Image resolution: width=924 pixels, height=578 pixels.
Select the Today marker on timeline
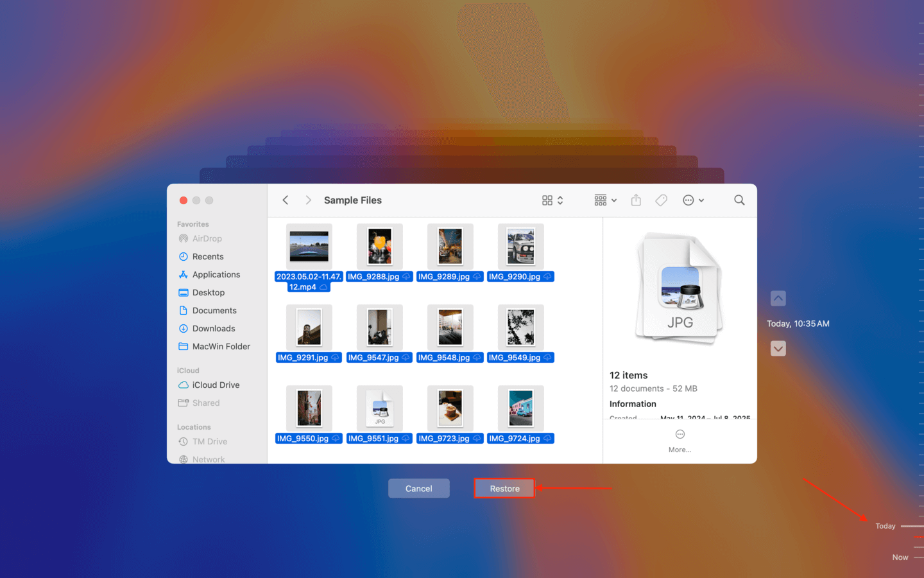pyautogui.click(x=886, y=526)
